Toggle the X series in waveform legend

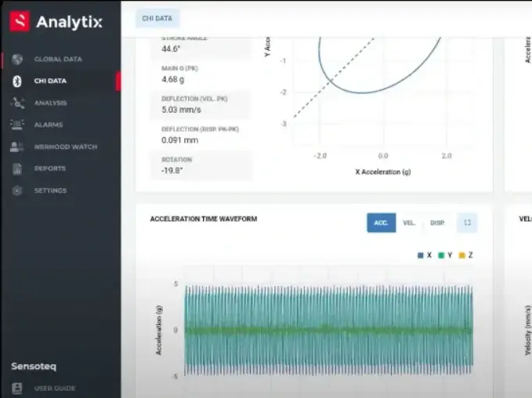click(425, 255)
